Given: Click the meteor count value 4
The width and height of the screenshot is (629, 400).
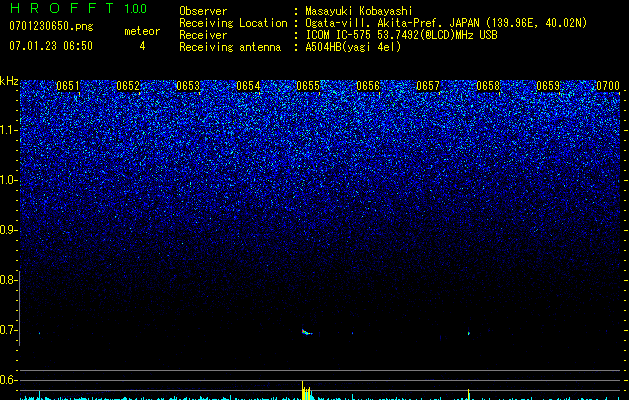Looking at the screenshot, I should tap(142, 46).
